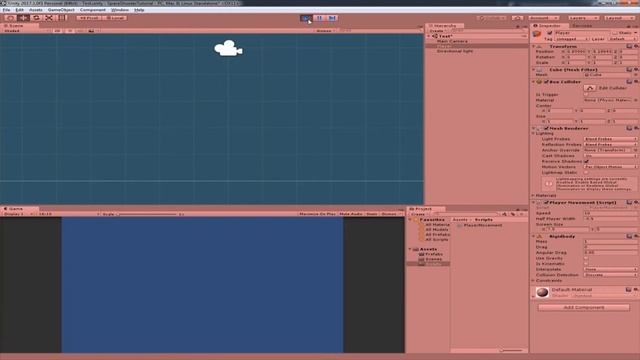Select Directional light in the Hierarchy
The image size is (640, 360).
point(455,51)
